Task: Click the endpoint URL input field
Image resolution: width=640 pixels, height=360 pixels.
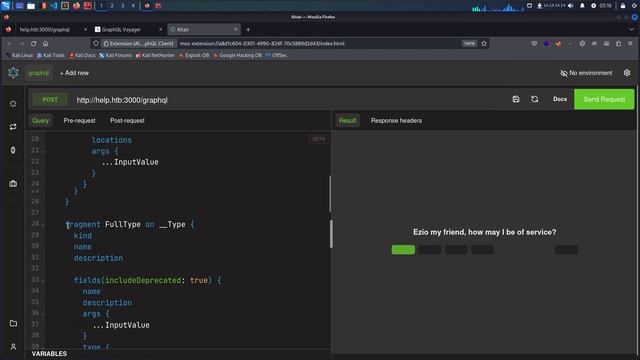Action: [290, 100]
